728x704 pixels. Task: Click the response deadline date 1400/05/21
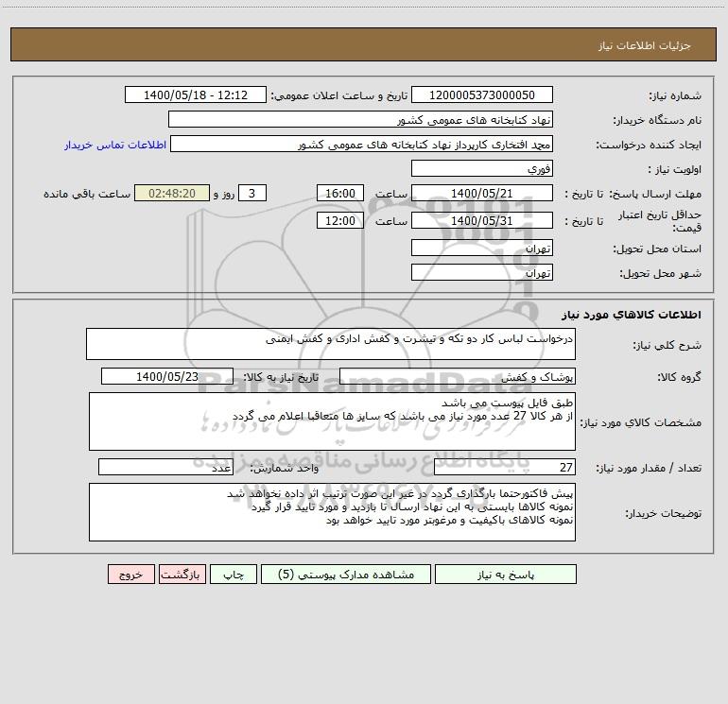pos(482,194)
